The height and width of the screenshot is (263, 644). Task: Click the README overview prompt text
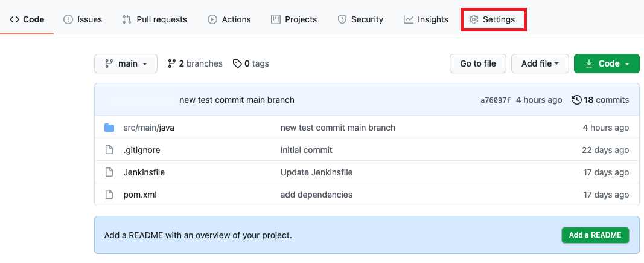pyautogui.click(x=198, y=235)
